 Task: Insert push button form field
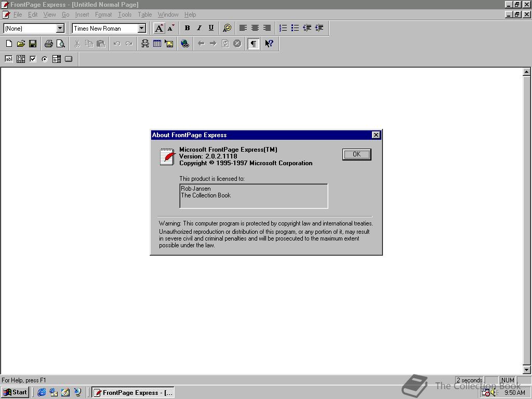[x=69, y=59]
